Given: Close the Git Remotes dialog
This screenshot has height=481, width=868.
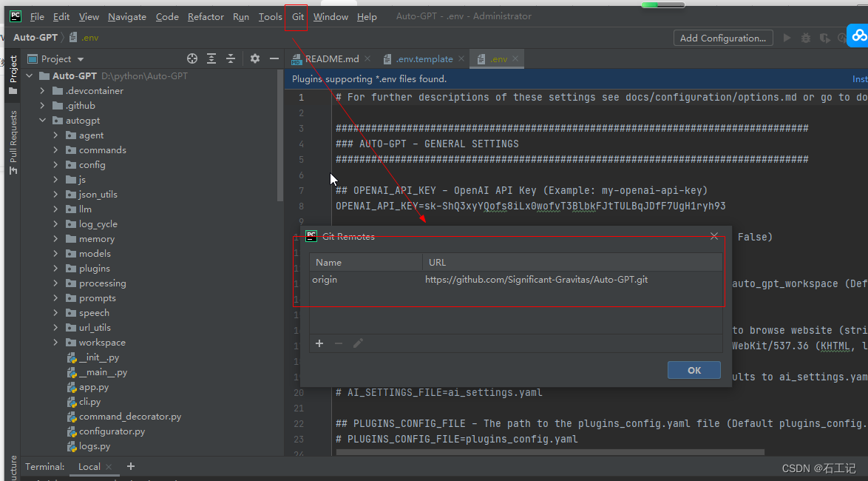Looking at the screenshot, I should pyautogui.click(x=714, y=237).
